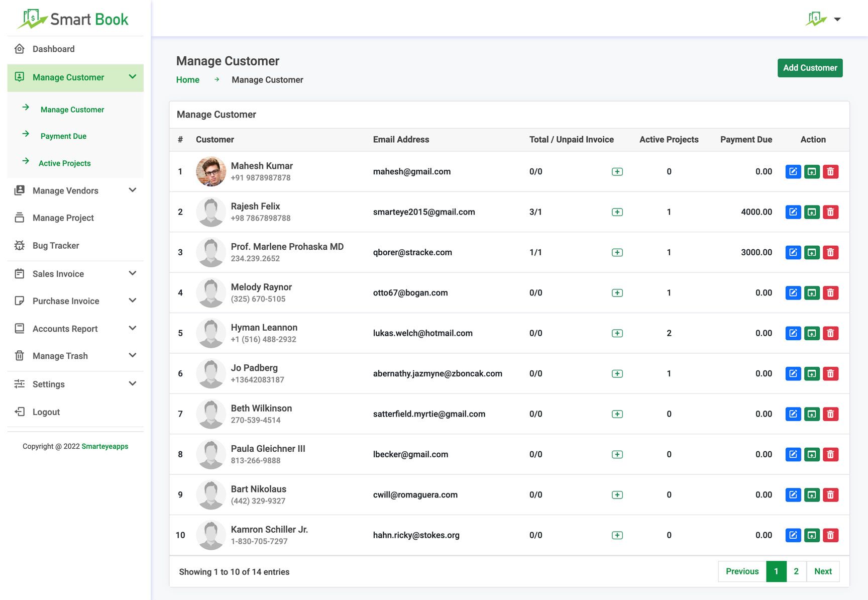This screenshot has width=868, height=600.
Task: Click delete icon for Rajesh Felix
Action: pos(830,212)
